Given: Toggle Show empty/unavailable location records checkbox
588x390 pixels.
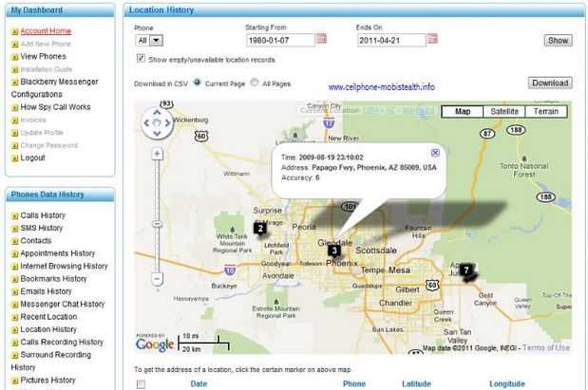Looking at the screenshot, I should pyautogui.click(x=141, y=59).
